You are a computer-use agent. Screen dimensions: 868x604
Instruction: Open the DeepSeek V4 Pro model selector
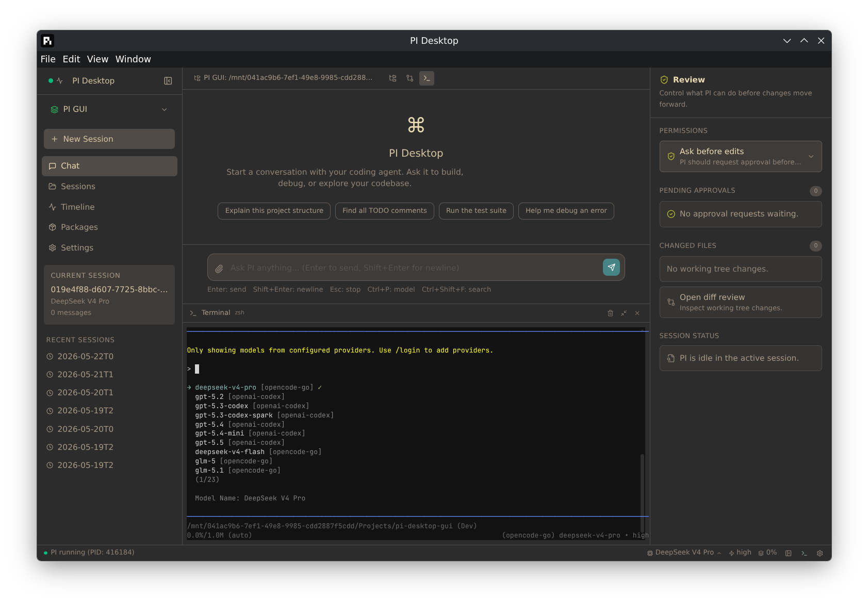684,552
